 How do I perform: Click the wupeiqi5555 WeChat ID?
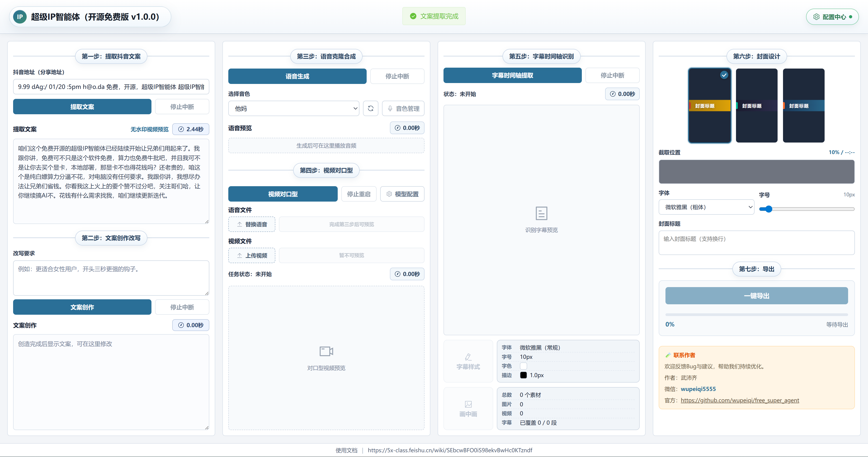[x=698, y=389]
